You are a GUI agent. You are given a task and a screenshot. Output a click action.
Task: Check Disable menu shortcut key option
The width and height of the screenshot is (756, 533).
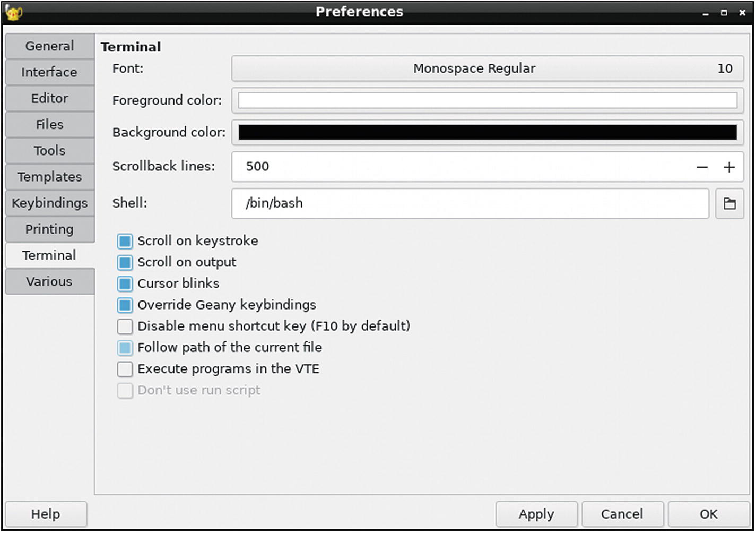(125, 326)
